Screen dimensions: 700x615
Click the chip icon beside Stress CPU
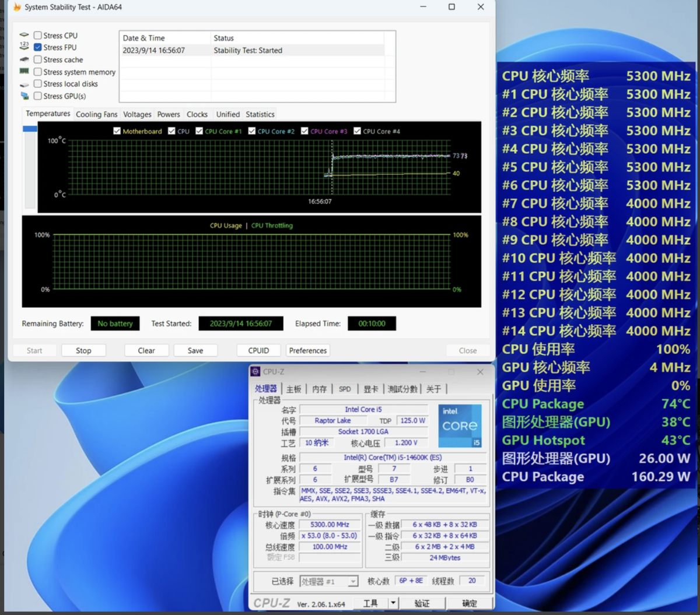pyautogui.click(x=24, y=35)
